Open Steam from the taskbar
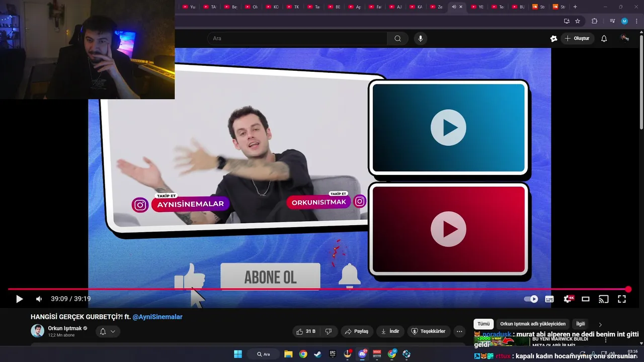The width and height of the screenshot is (644, 362). (x=317, y=354)
